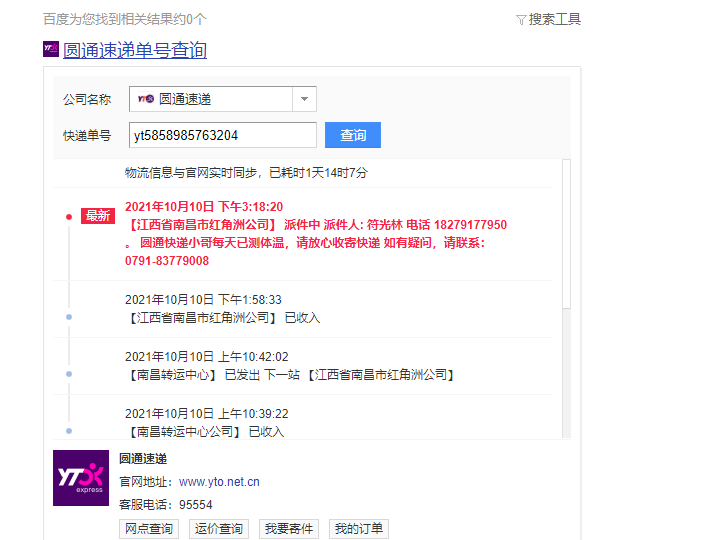The image size is (713, 540).
Task: Click the 我要寄件 button
Action: click(289, 529)
